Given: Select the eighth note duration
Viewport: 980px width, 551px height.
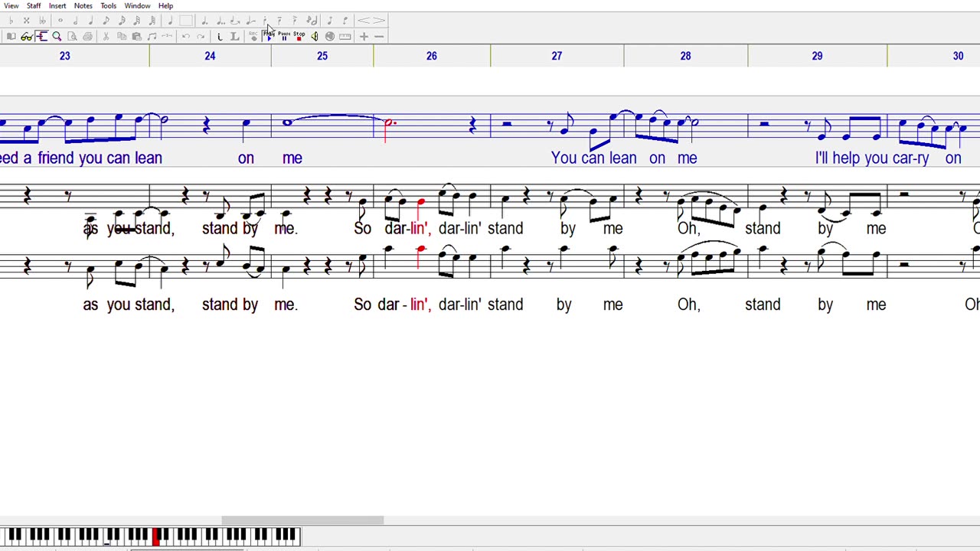Looking at the screenshot, I should (106, 21).
